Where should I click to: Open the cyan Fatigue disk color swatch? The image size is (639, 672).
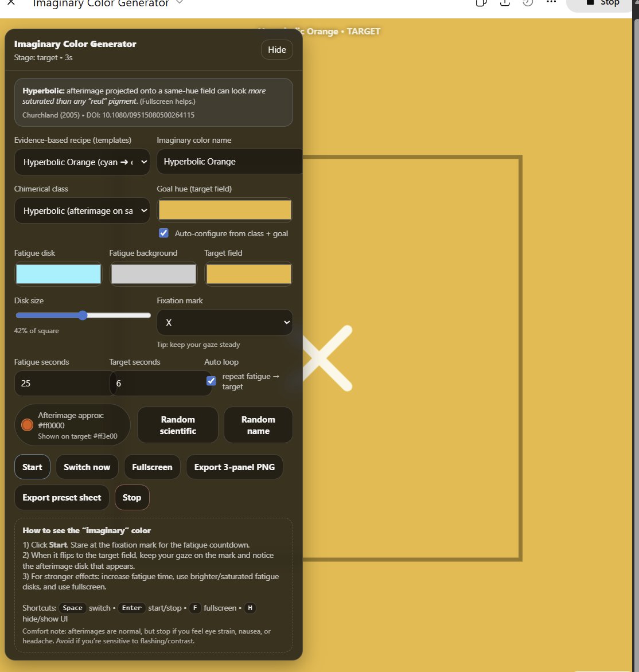click(59, 274)
